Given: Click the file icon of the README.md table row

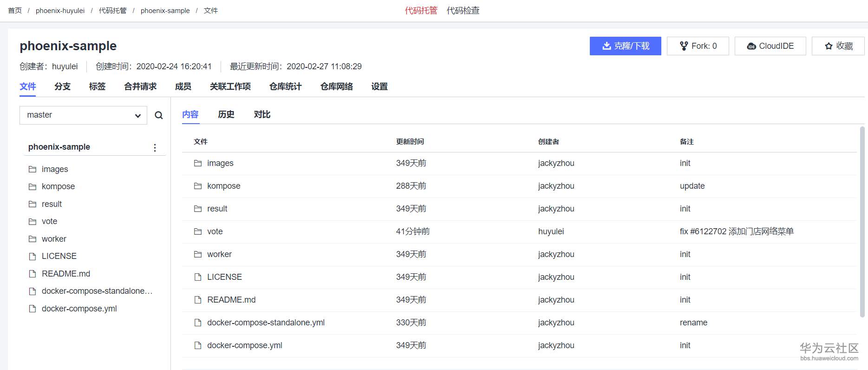Looking at the screenshot, I should tap(198, 300).
